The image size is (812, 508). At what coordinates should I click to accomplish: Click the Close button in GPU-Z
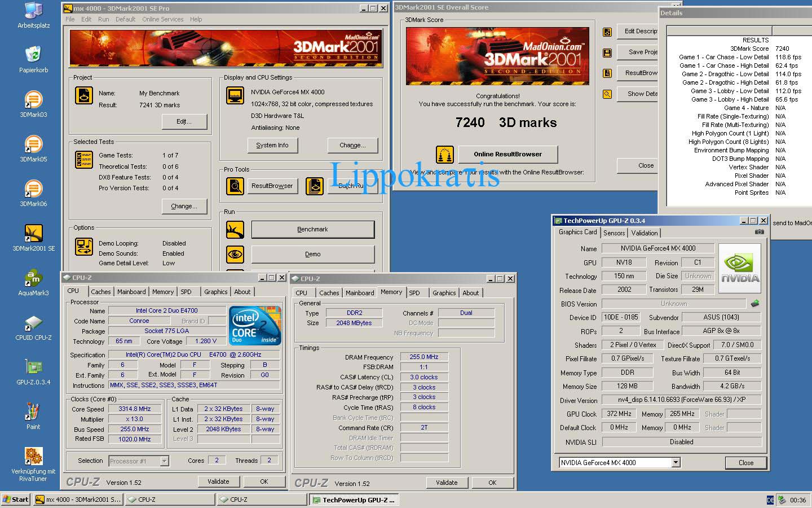point(746,463)
